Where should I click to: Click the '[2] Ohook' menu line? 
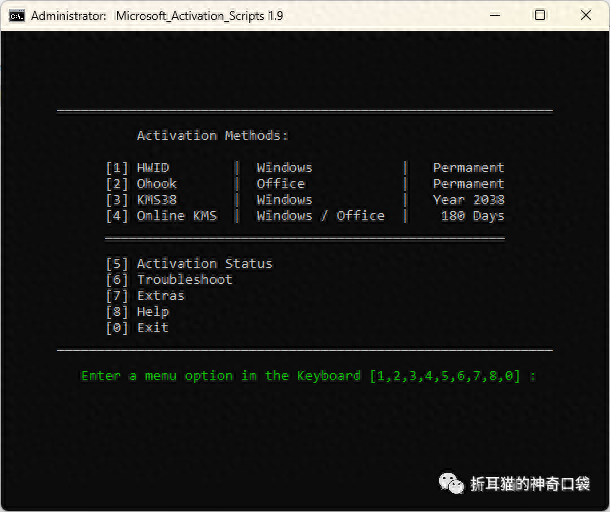142,184
